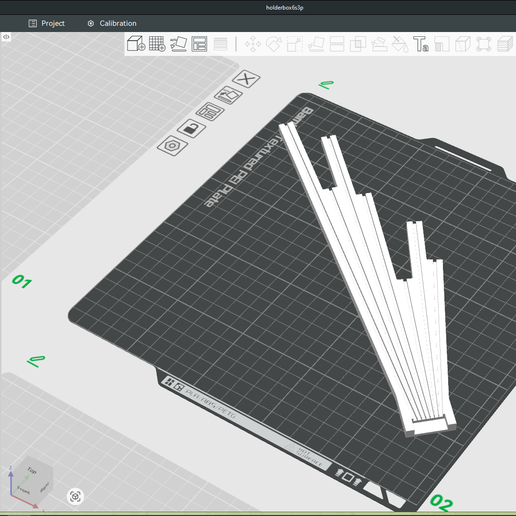The height and width of the screenshot is (516, 516).
Task: Click the Front face of the view cube
Action: coord(24,490)
